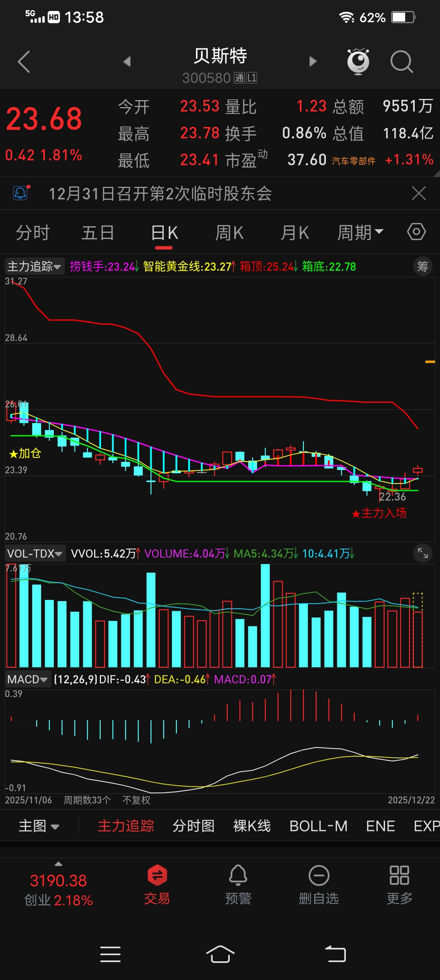Select ENE indicator
Screen dimensions: 440x980
pyautogui.click(x=381, y=826)
